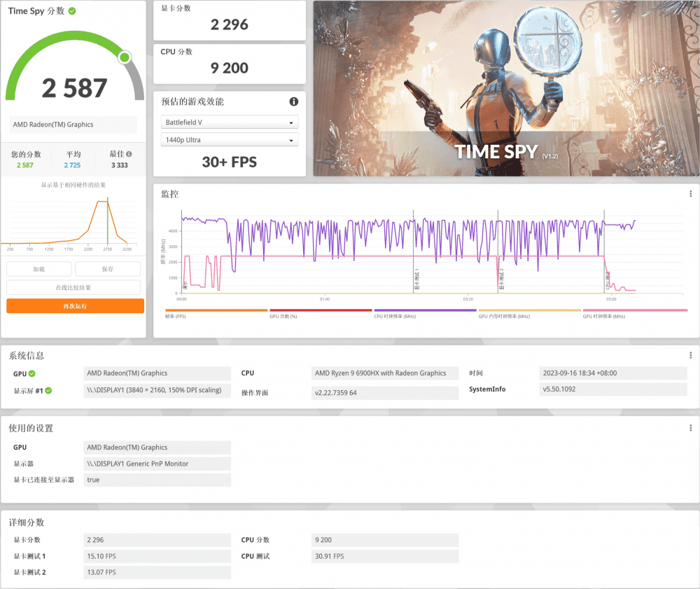This screenshot has width=700, height=589.
Task: Click green validation check beside Time Spy 分数
Action: tap(73, 11)
